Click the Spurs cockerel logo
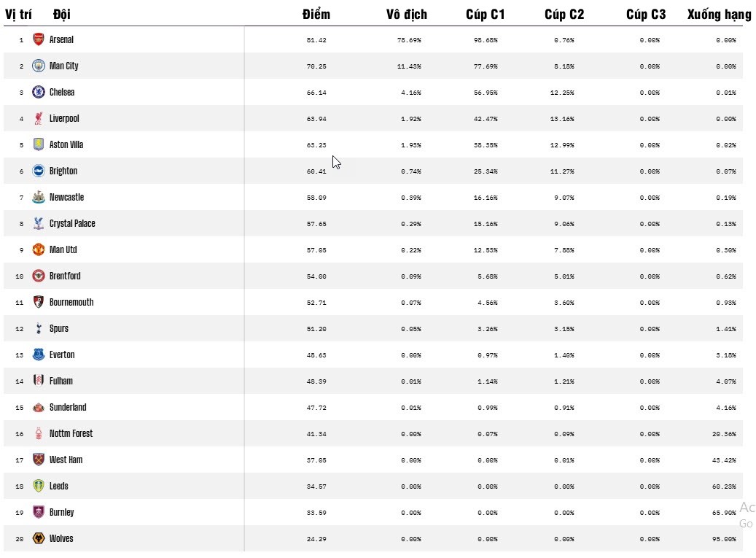The height and width of the screenshot is (558, 756). tap(39, 329)
